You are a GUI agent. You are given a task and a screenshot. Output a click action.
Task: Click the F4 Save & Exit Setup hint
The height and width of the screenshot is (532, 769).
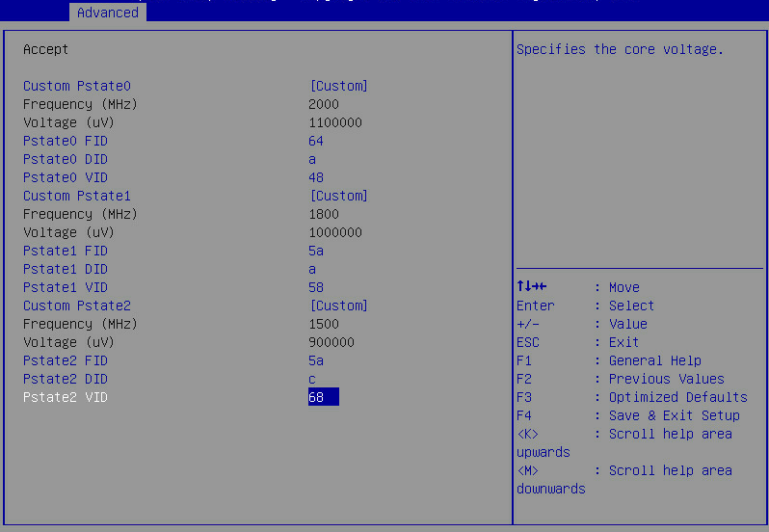coord(627,415)
